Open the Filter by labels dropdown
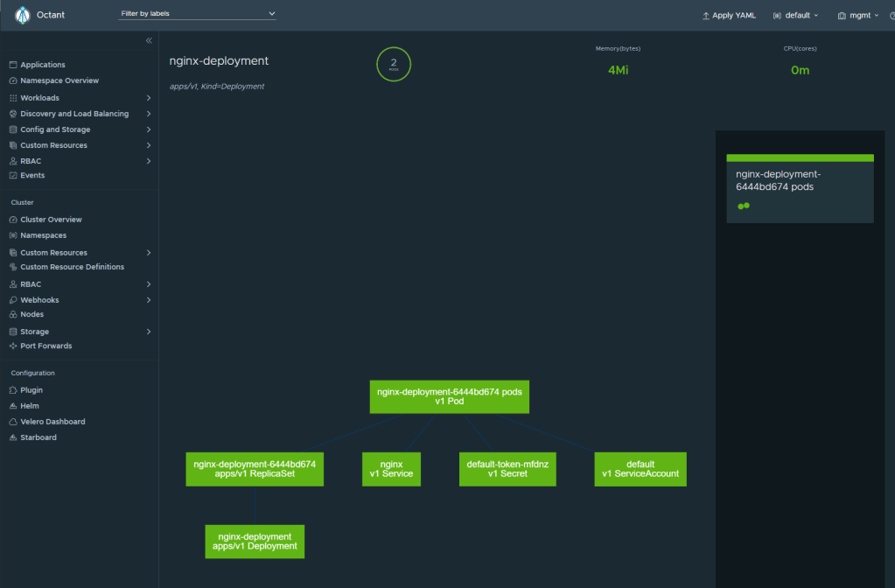The width and height of the screenshot is (895, 588). (x=198, y=14)
